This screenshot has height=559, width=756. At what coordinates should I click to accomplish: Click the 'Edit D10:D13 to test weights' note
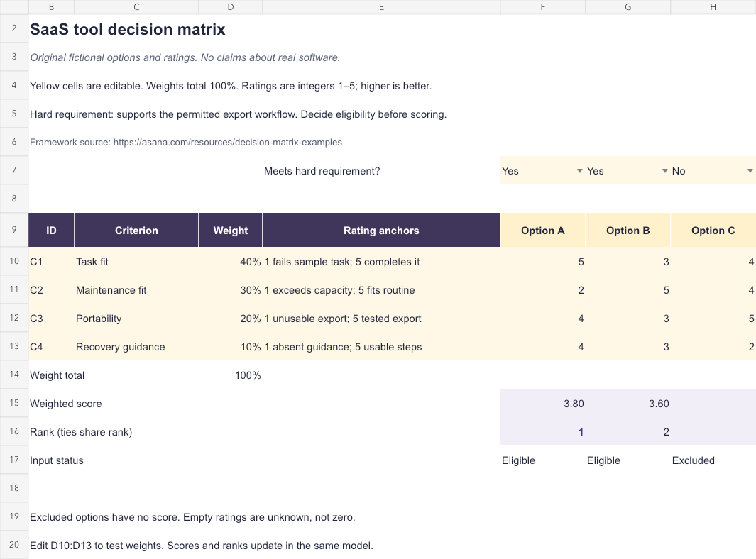point(202,546)
